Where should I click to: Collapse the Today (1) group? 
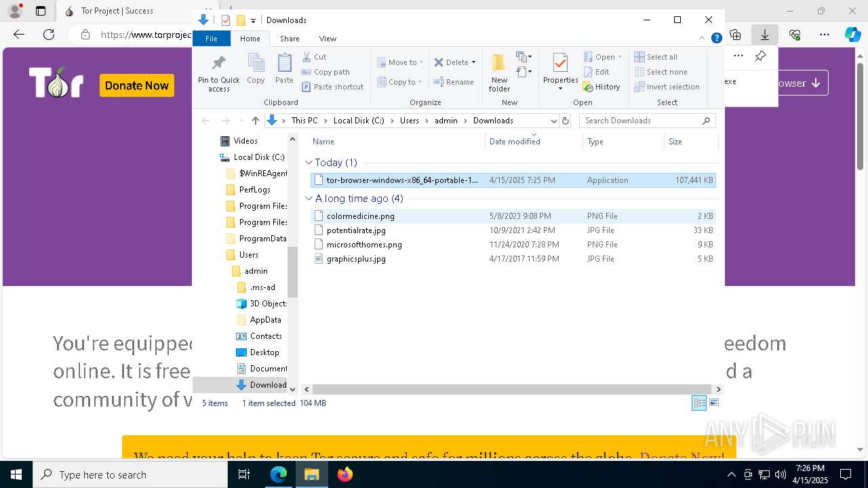309,163
